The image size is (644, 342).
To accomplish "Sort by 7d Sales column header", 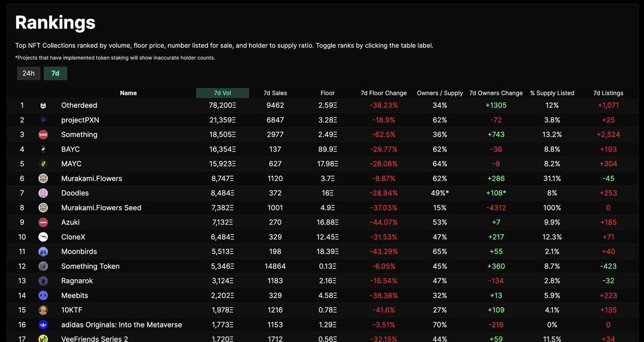I will (x=275, y=93).
